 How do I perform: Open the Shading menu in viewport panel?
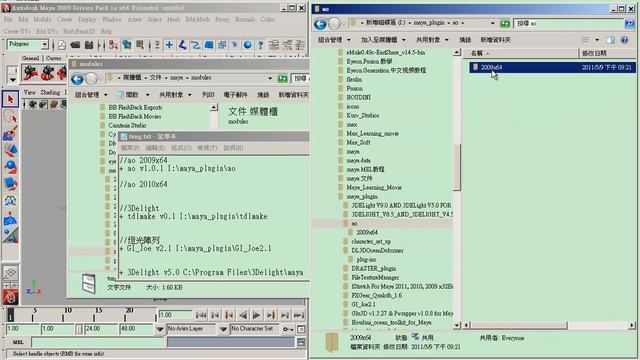(50, 92)
